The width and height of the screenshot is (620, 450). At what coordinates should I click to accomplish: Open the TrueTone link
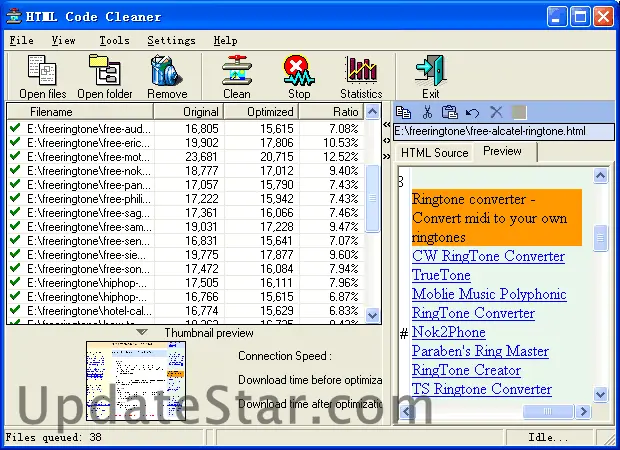pos(441,275)
